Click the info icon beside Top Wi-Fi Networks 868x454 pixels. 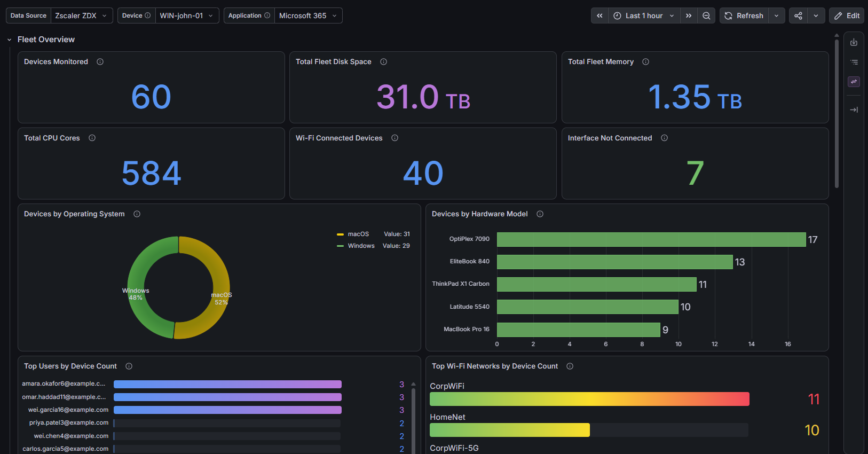(x=570, y=366)
